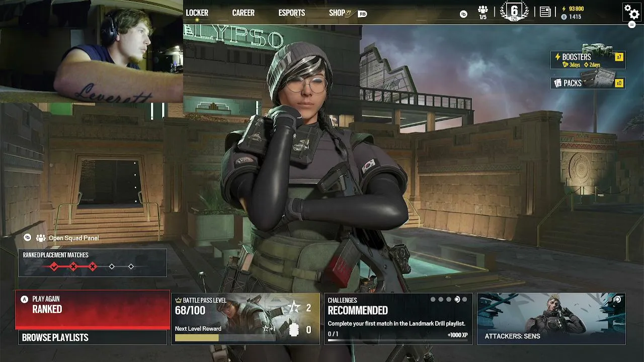Click the second placement match marker
This screenshot has width=644, height=362.
pyautogui.click(x=73, y=266)
